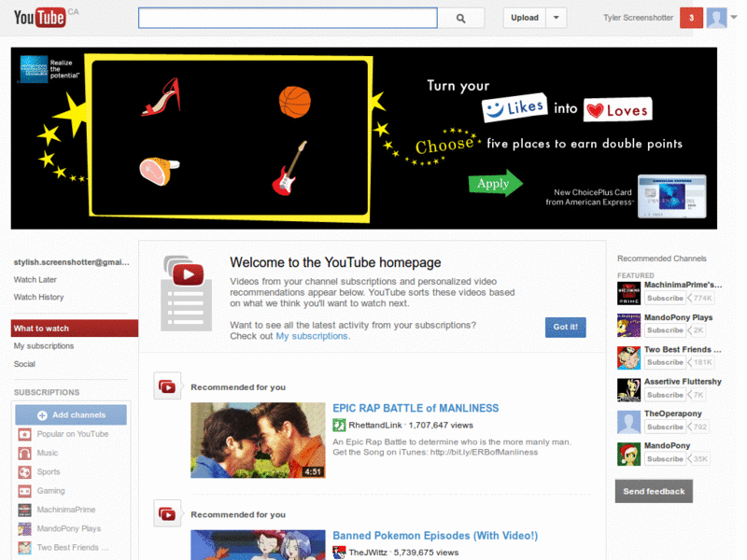Click the search magnifier button
This screenshot has height=560, width=747.
click(x=460, y=18)
